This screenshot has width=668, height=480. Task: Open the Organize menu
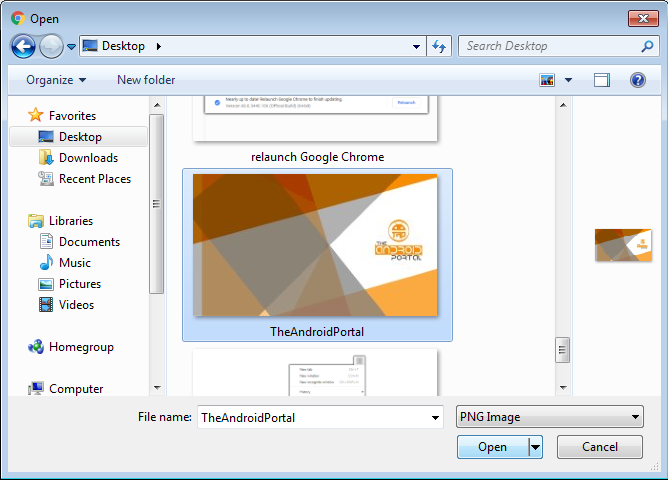click(56, 80)
